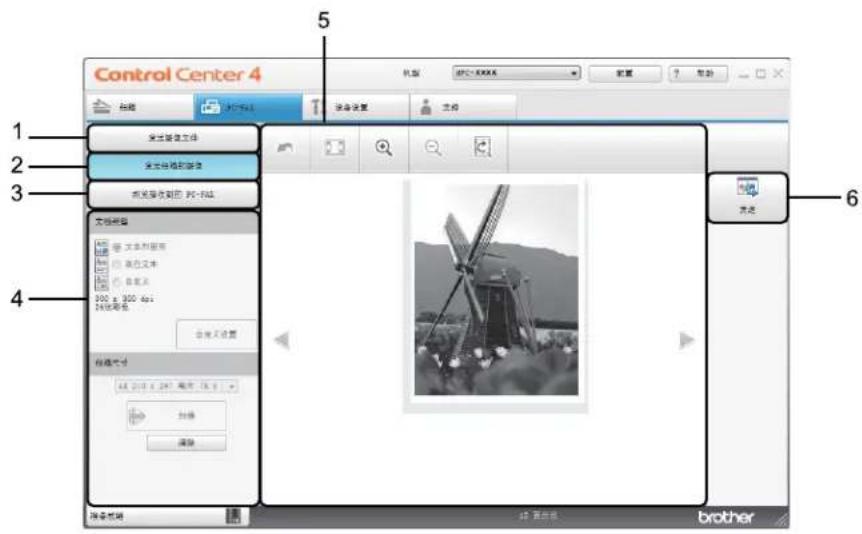Click the Send Image File button
Screen dimensions: 862x534
click(x=173, y=138)
